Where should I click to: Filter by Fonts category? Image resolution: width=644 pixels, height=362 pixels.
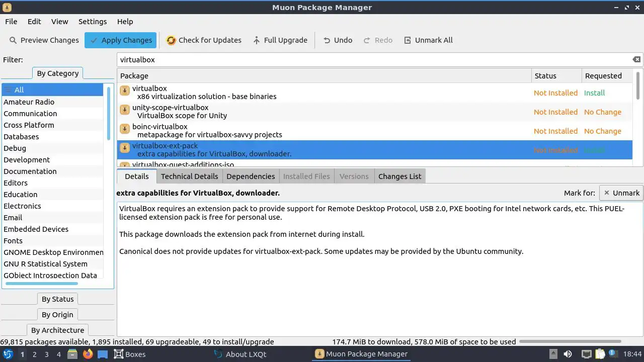tap(53, 241)
